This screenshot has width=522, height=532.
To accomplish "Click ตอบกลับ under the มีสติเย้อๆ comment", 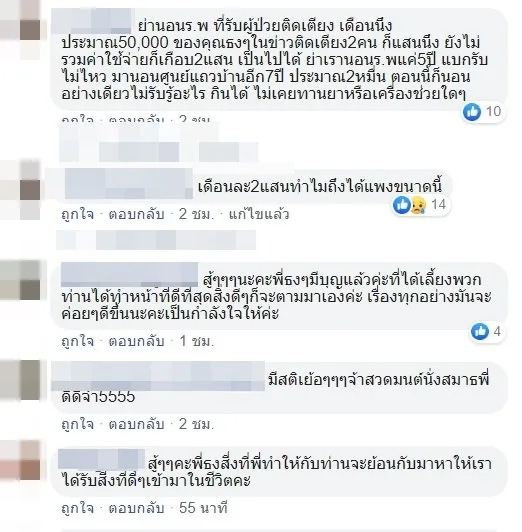I will coord(137,424).
